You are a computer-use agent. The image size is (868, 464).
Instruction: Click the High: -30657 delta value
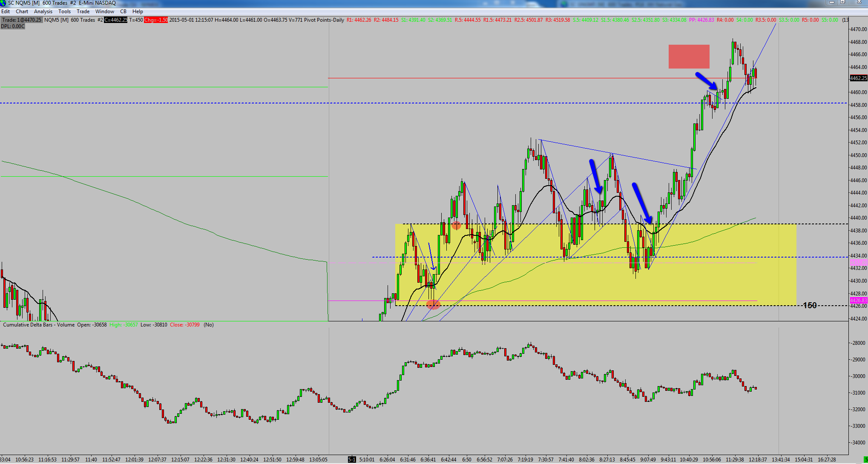pyautogui.click(x=124, y=325)
